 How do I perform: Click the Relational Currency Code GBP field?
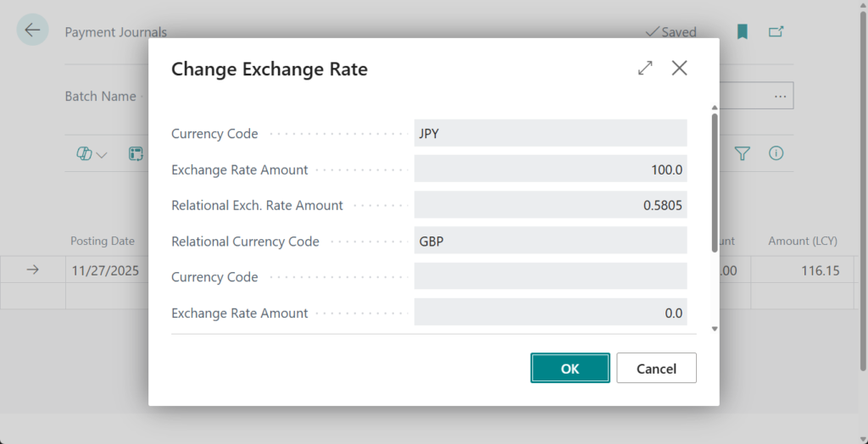[x=550, y=241]
